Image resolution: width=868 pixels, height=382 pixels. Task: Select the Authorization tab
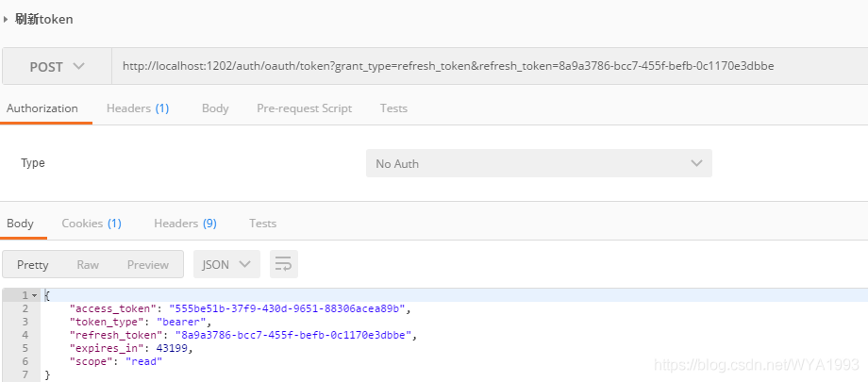[42, 108]
